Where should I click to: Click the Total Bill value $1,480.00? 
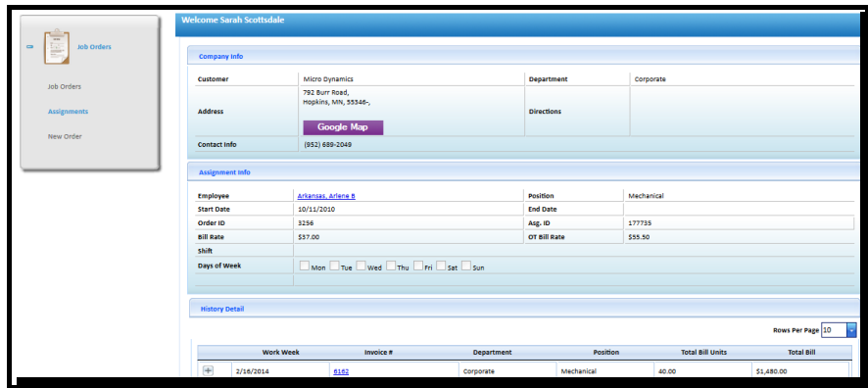click(x=771, y=371)
